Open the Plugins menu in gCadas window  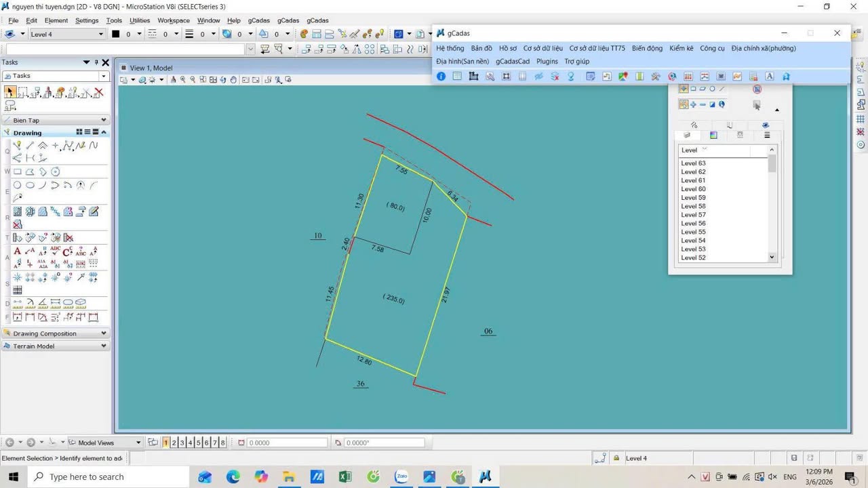tap(547, 61)
